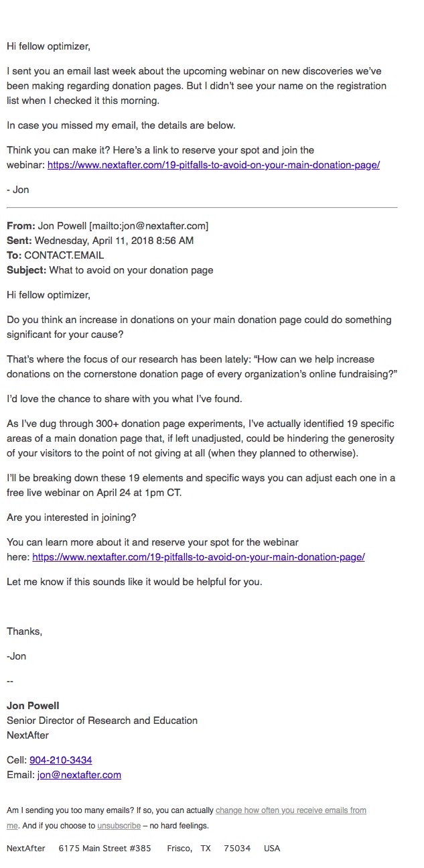This screenshot has height=868, width=424.
Task: Click the cell number 904-210-3434
Action: coord(61,760)
